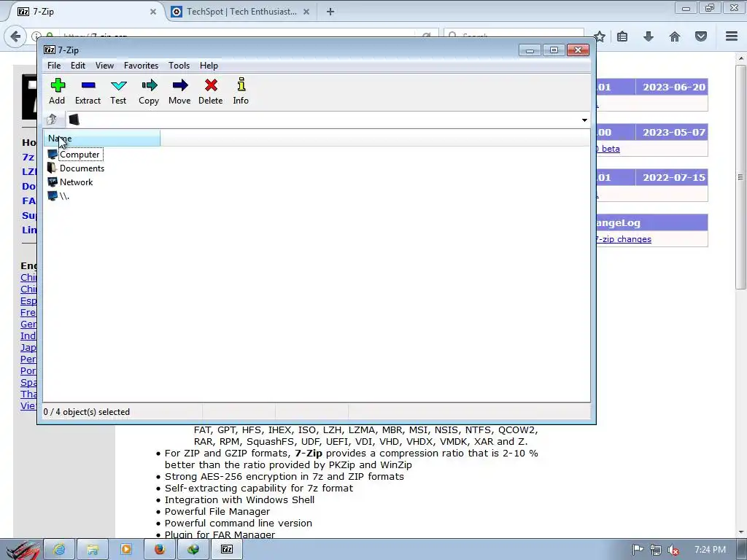Click the muted volume tray icon
The height and width of the screenshot is (560, 747).
tap(673, 550)
